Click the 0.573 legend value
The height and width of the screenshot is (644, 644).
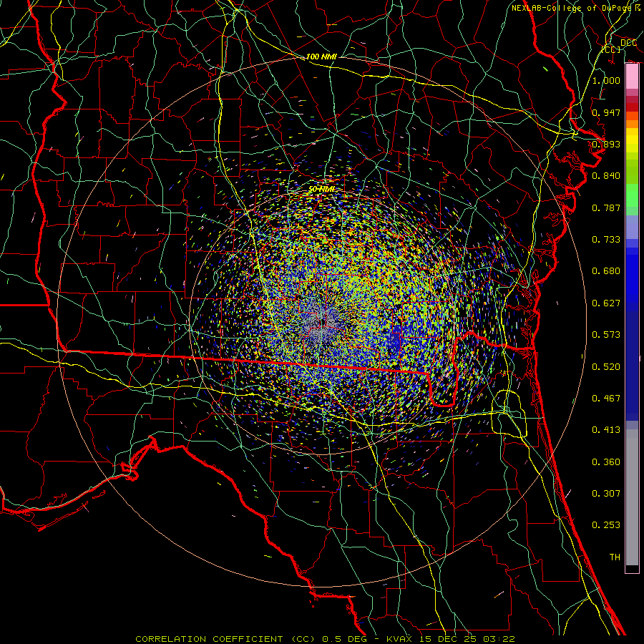(x=606, y=335)
